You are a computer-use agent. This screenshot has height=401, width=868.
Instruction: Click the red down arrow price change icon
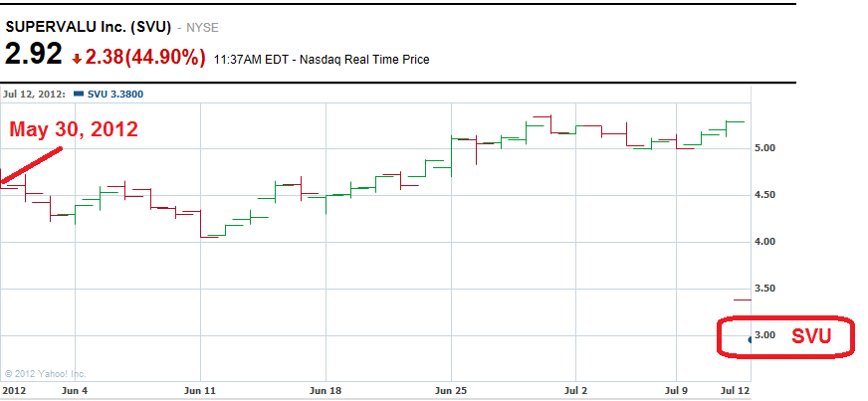(77, 59)
